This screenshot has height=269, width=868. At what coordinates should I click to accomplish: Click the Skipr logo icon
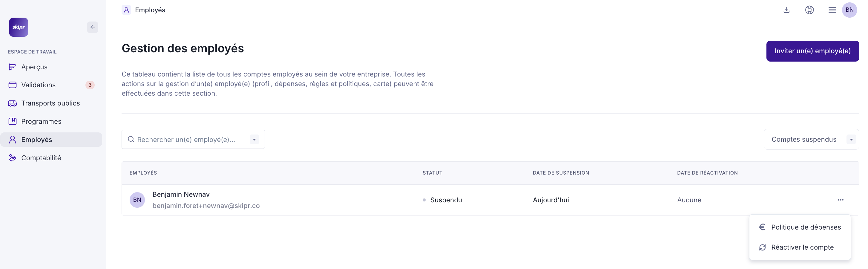coord(19,27)
